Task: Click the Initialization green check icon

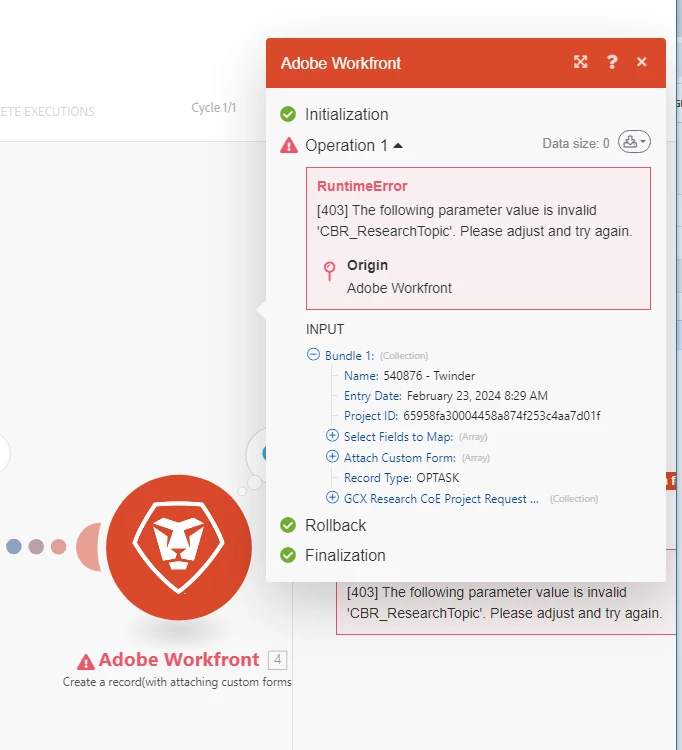Action: [288, 114]
